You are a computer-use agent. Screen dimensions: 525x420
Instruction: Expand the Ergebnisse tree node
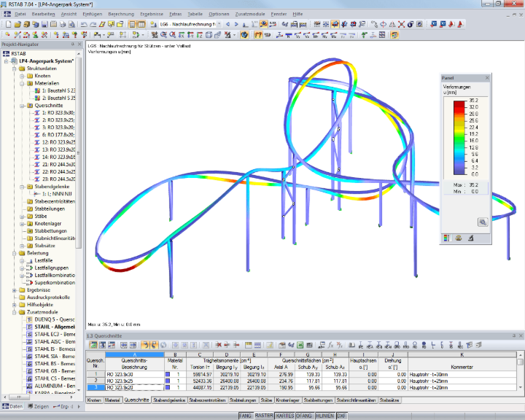(x=15, y=290)
